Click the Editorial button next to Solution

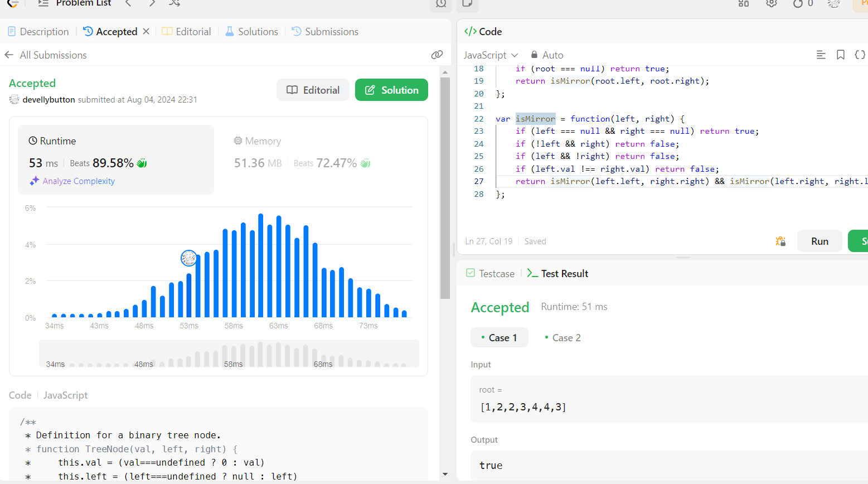313,90
